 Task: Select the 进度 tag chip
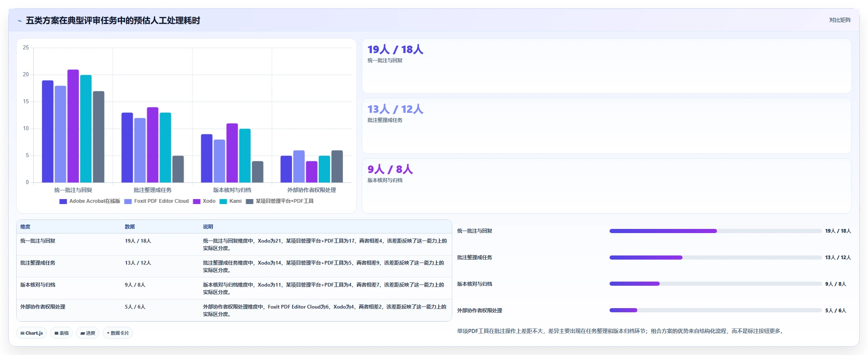(x=88, y=333)
